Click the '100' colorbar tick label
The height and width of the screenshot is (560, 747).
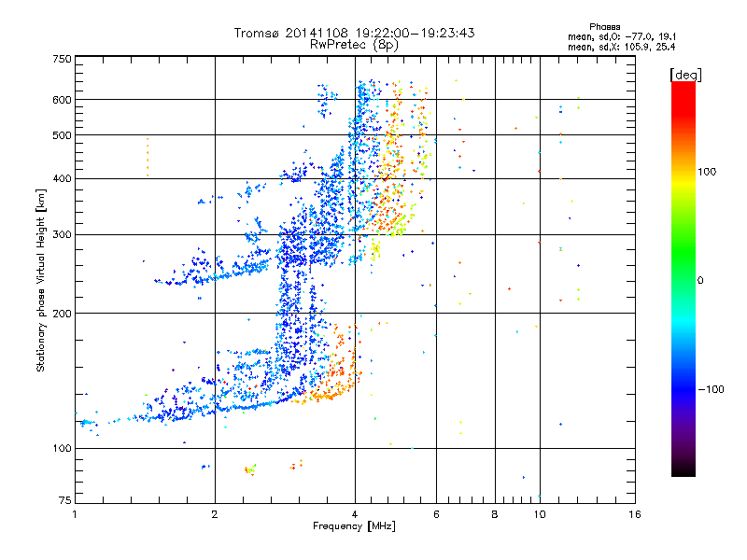pos(707,172)
